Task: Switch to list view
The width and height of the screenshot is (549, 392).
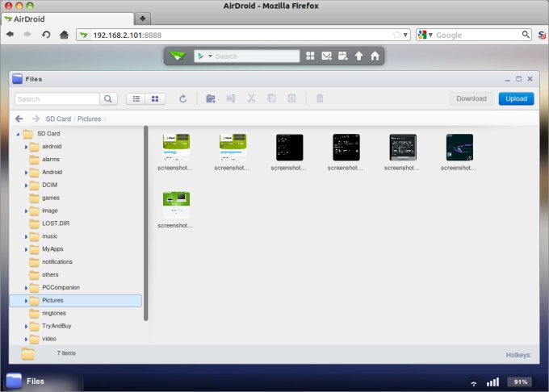Action: [136, 98]
